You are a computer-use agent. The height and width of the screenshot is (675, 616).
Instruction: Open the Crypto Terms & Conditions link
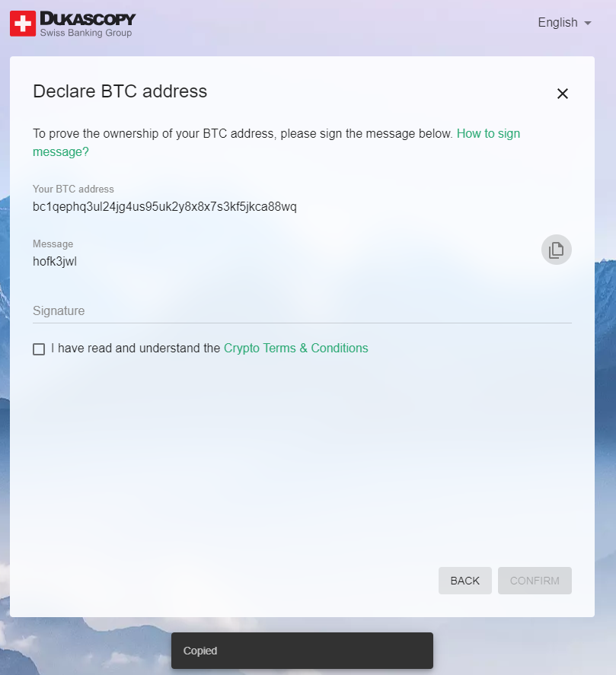tap(296, 348)
